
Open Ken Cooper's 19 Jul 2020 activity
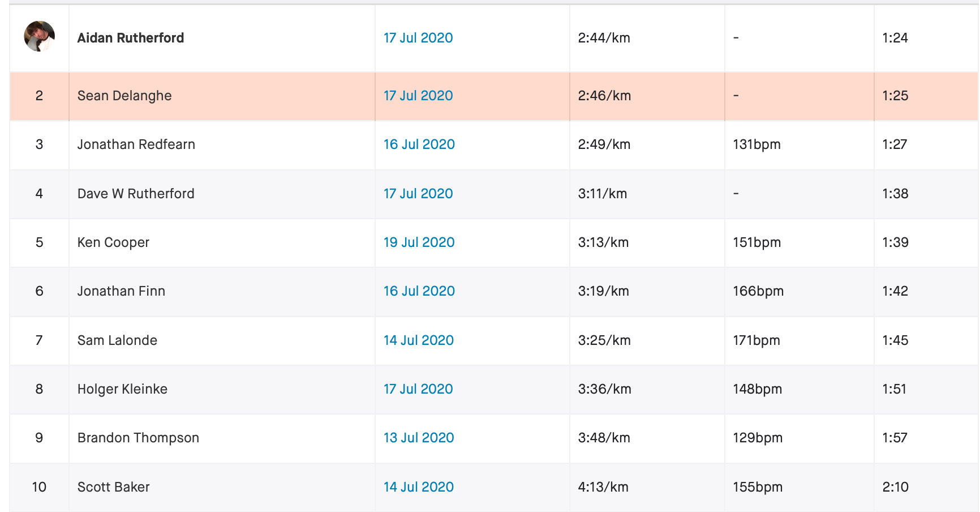coord(419,242)
